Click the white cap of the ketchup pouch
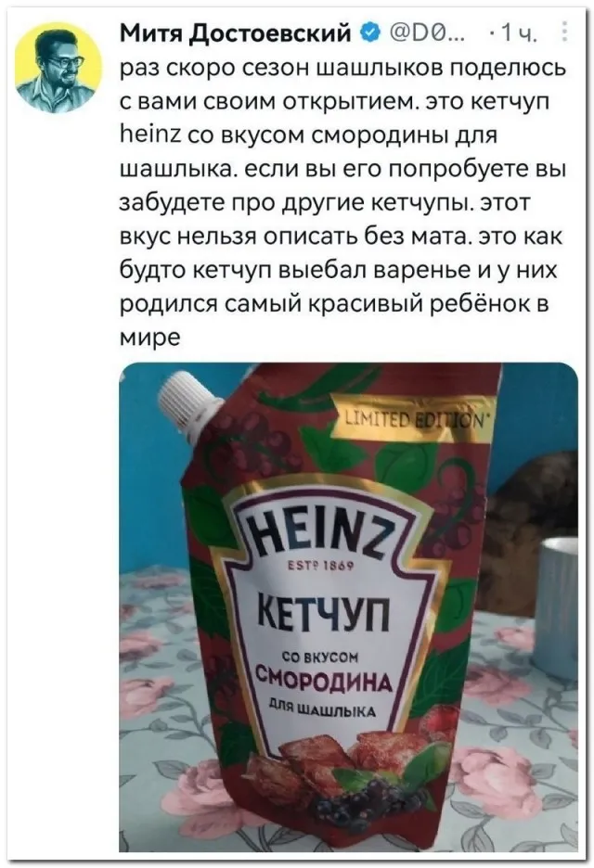 [187, 403]
